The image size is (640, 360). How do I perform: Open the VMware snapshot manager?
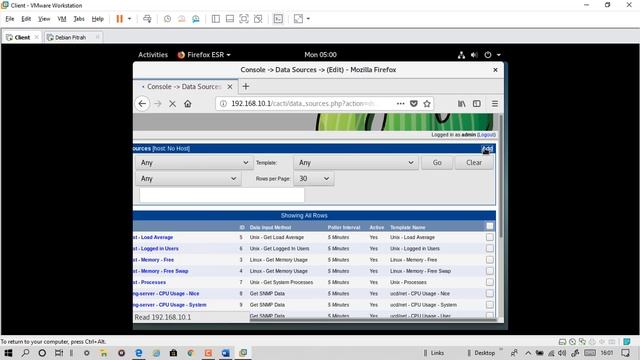[x=196, y=19]
